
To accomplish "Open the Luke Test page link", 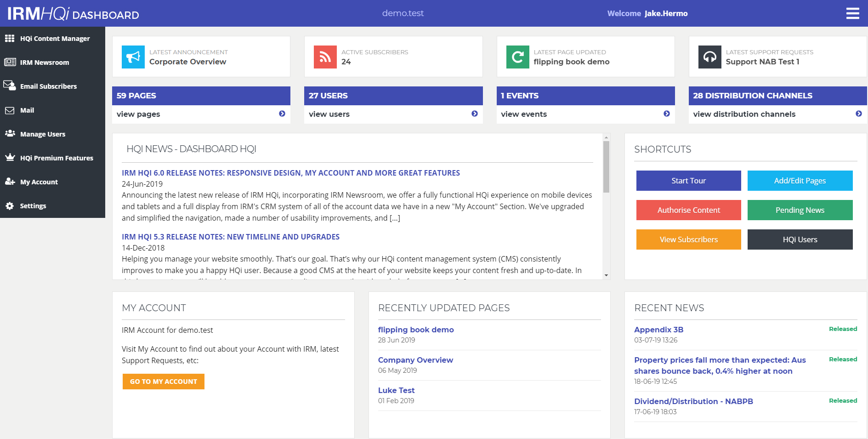I will click(396, 390).
